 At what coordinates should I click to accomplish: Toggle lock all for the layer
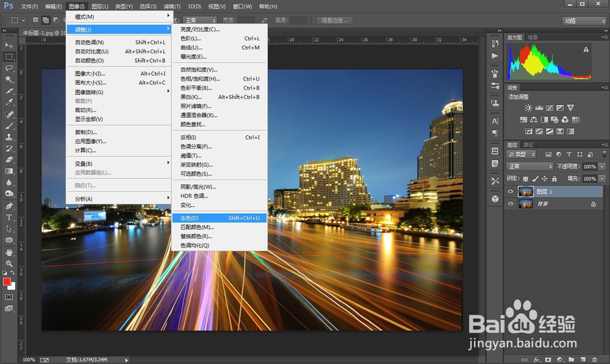pos(554,179)
